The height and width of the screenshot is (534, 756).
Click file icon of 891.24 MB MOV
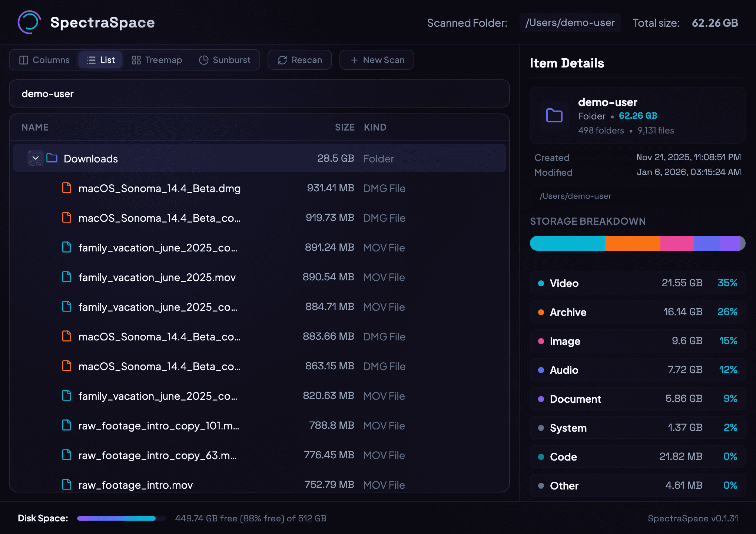click(x=67, y=247)
